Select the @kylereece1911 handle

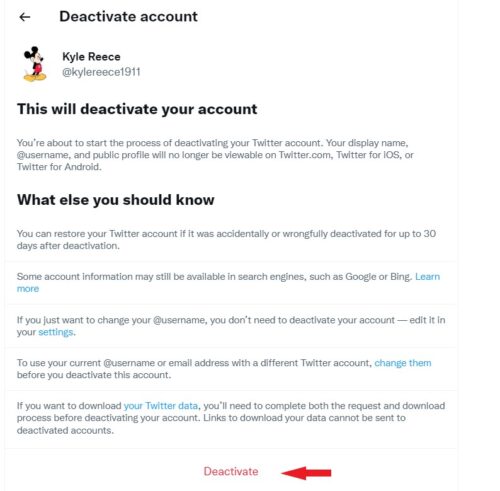click(x=101, y=72)
